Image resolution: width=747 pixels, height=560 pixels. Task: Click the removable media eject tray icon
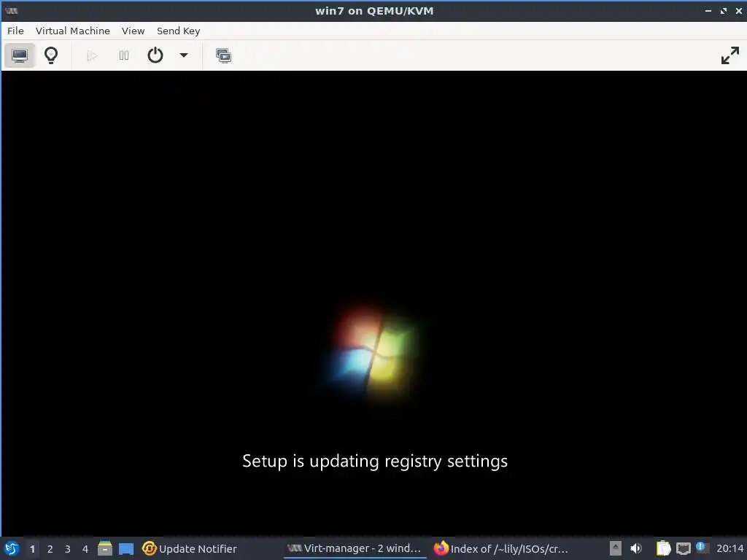(x=616, y=548)
